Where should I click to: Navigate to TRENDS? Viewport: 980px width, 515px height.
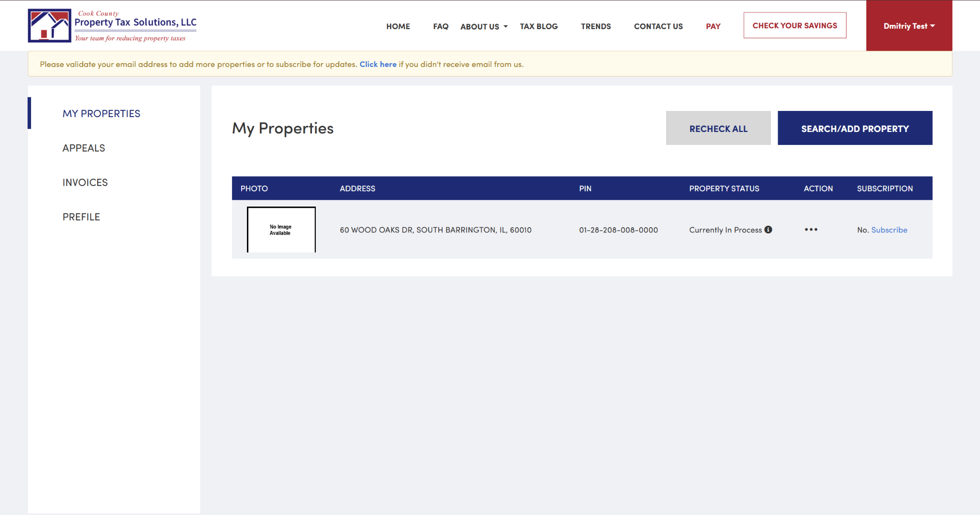[x=596, y=26]
